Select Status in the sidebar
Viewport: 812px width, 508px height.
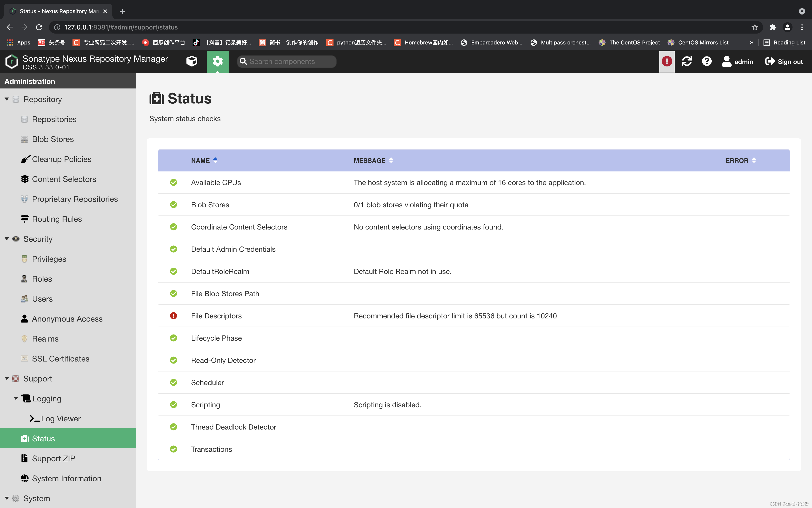[68, 438]
